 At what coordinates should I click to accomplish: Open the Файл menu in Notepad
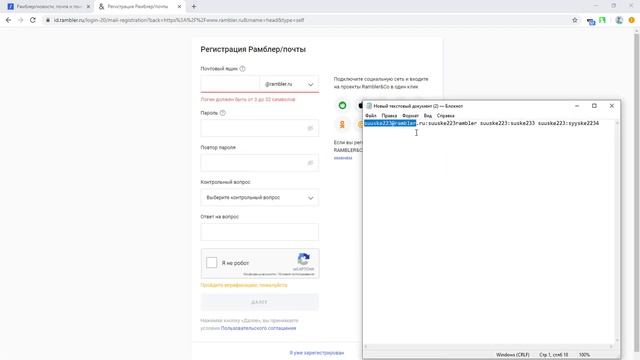tap(371, 116)
